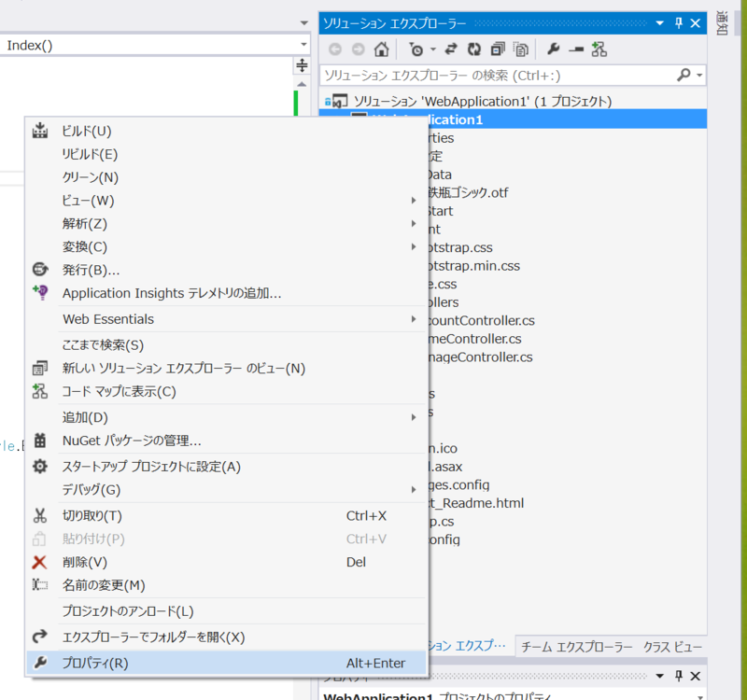Click the Solution Explorer search field
This screenshot has width=747, height=700.
(x=498, y=76)
